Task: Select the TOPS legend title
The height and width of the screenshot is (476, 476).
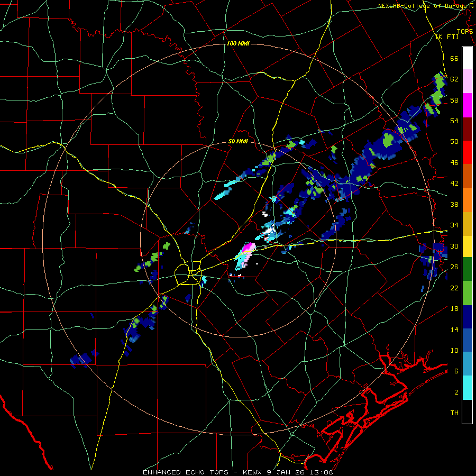Action: point(465,31)
